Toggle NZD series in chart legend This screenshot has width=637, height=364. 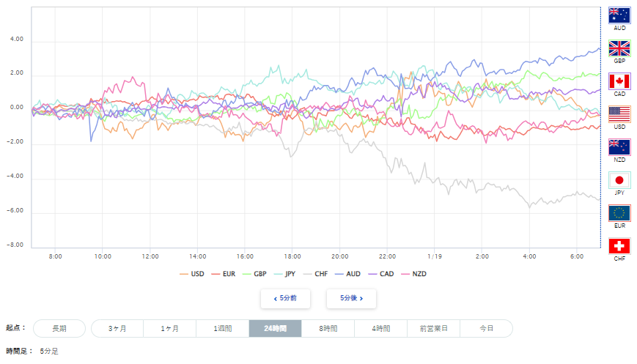tap(413, 274)
